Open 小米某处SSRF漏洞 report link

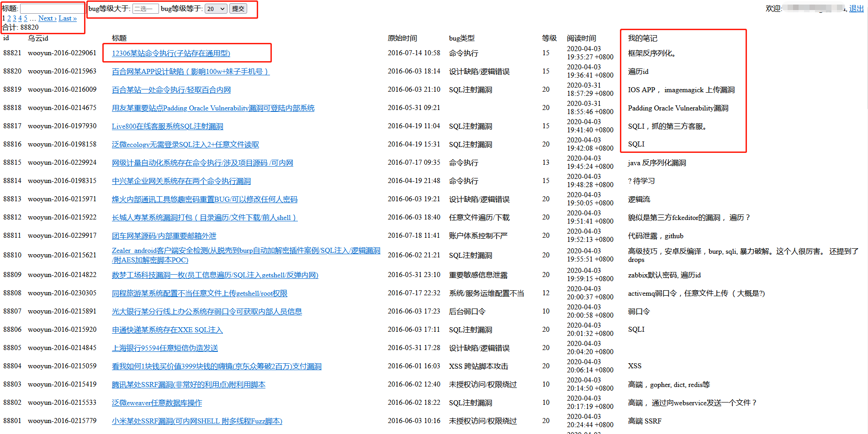pyautogui.click(x=197, y=421)
